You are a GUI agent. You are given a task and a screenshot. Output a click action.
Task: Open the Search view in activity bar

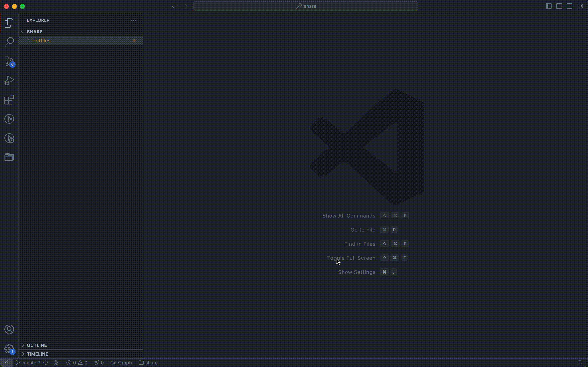pos(9,42)
